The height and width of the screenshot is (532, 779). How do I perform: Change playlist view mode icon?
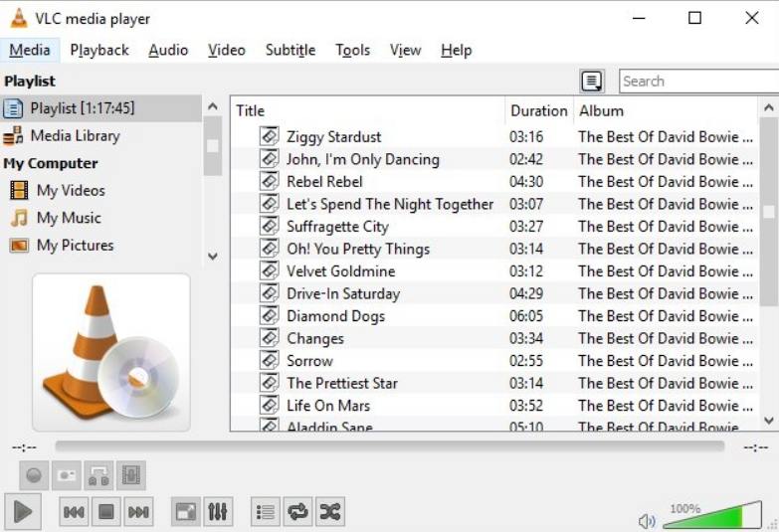(x=592, y=81)
